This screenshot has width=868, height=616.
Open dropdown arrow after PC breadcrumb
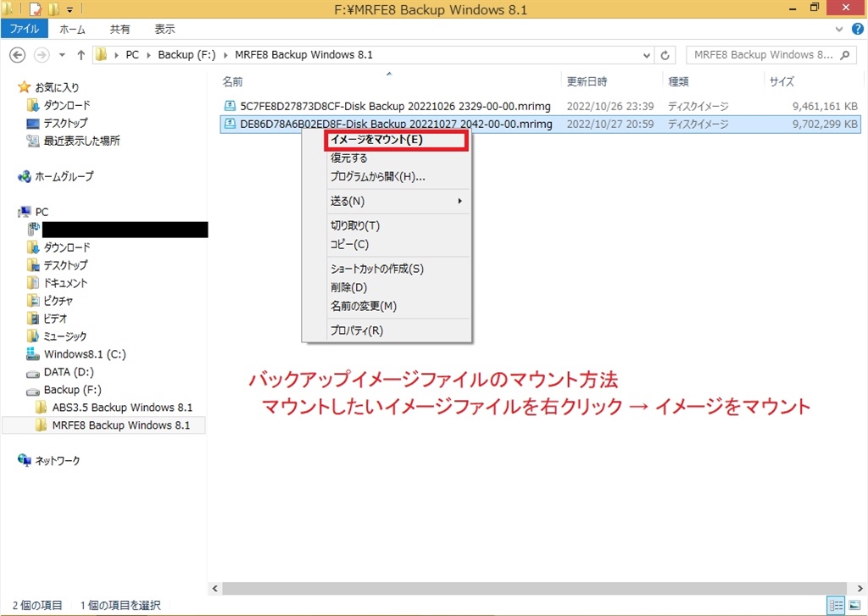coord(148,55)
